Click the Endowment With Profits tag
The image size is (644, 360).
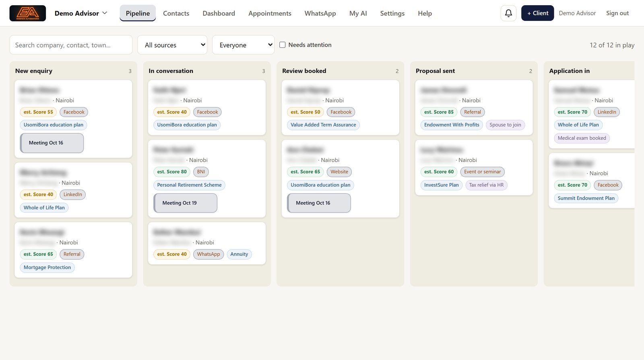pos(452,125)
